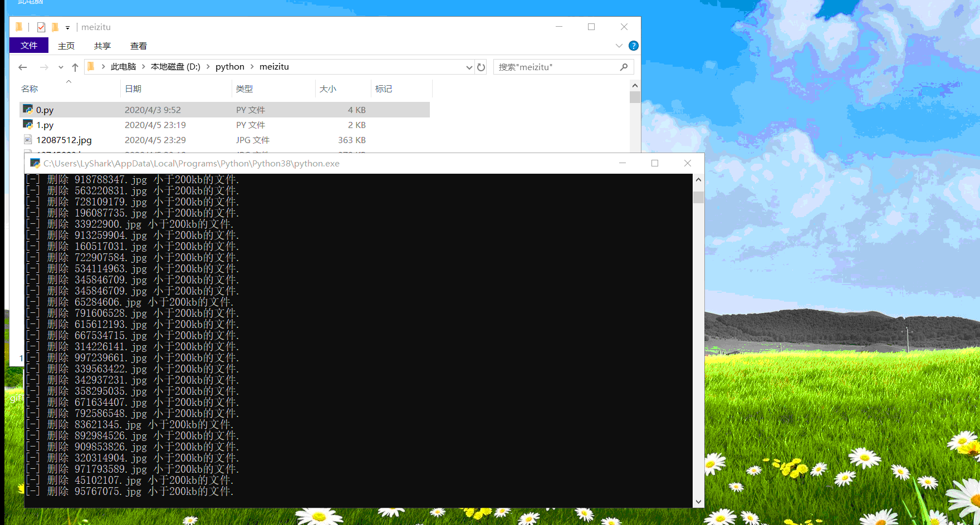Click the folder icon in the address bar

click(x=91, y=67)
